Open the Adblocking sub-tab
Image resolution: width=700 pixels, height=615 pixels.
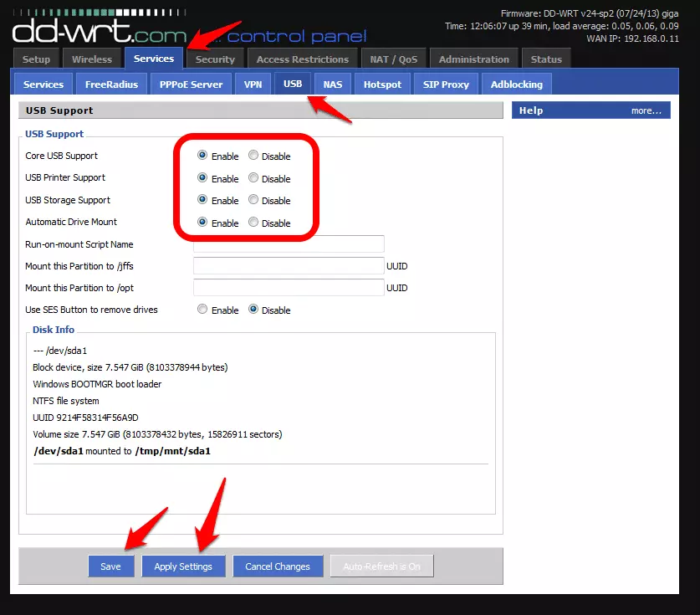516,85
